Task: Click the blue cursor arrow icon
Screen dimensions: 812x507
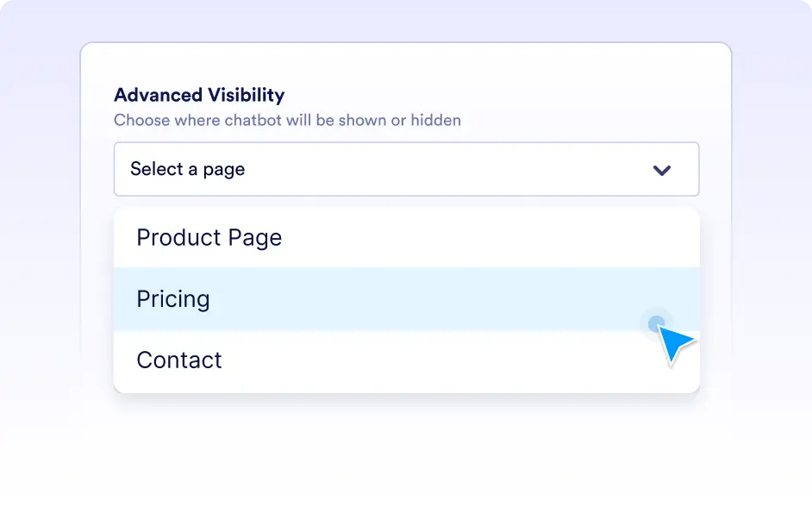Action: click(675, 345)
